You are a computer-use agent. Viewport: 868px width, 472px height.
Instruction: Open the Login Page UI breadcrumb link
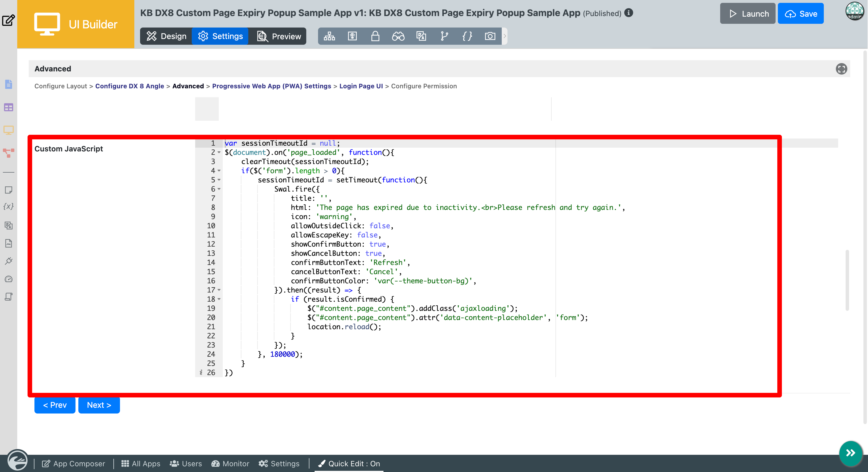pyautogui.click(x=361, y=86)
